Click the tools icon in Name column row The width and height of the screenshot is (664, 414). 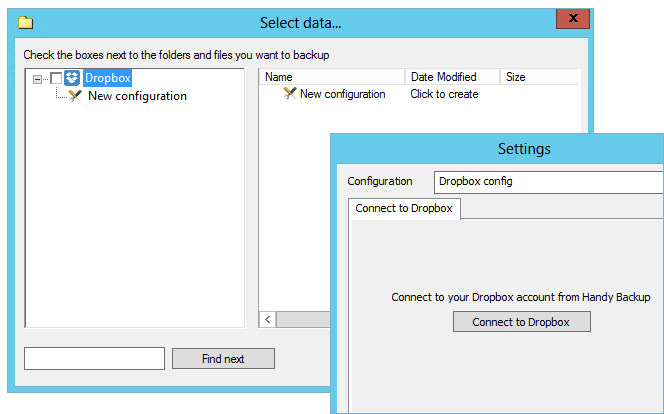point(290,94)
